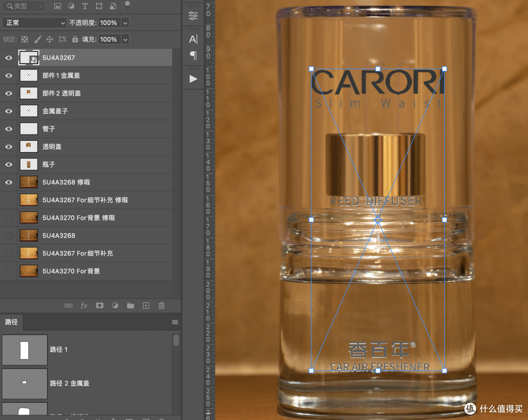Click thumbnail of 瓶子 layer
Image resolution: width=528 pixels, height=420 pixels.
(29, 164)
